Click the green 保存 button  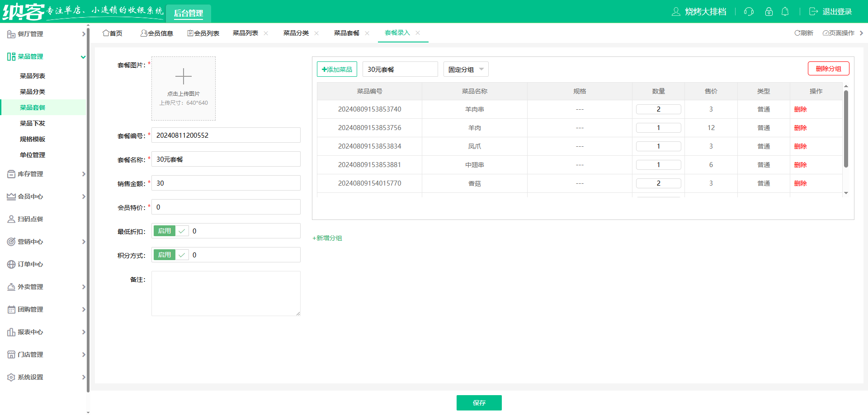pos(479,402)
